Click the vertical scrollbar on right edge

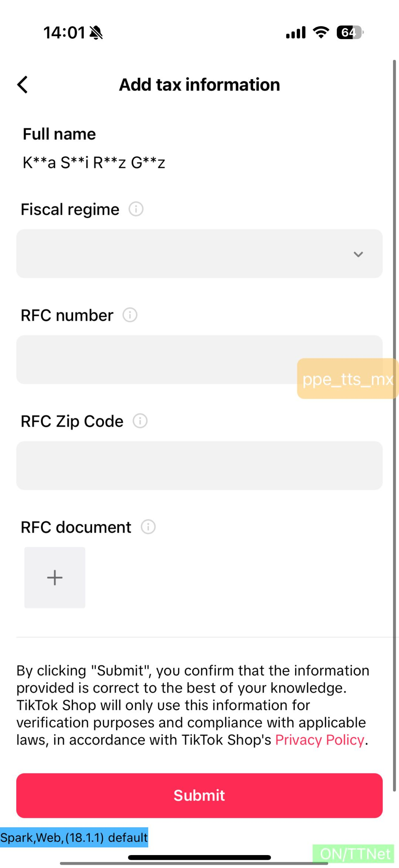395,425
